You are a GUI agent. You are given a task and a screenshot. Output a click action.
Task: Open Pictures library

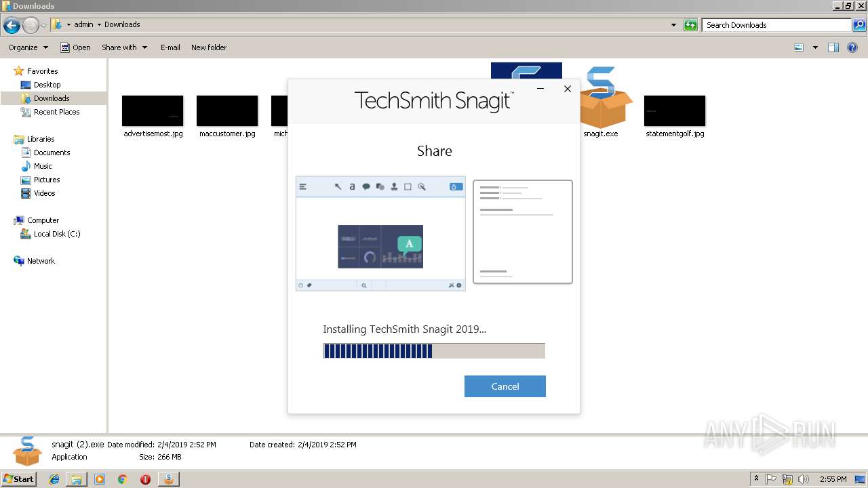(x=47, y=180)
